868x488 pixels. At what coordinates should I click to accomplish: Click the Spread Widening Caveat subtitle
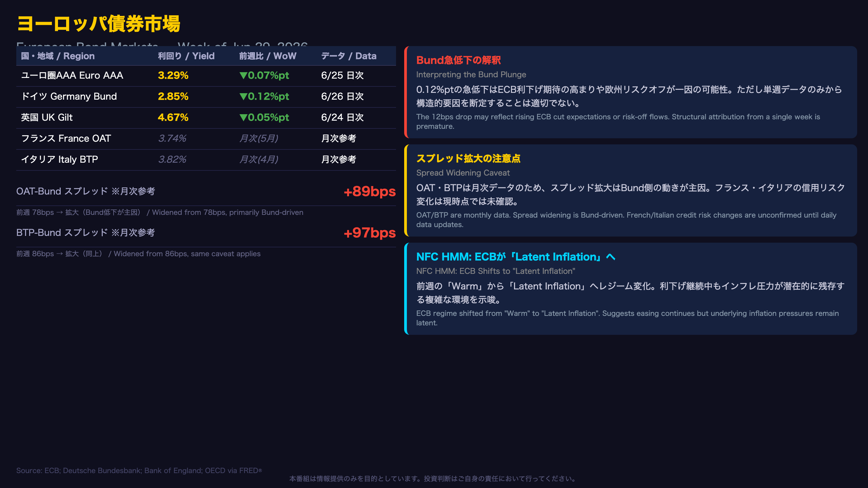pyautogui.click(x=463, y=173)
